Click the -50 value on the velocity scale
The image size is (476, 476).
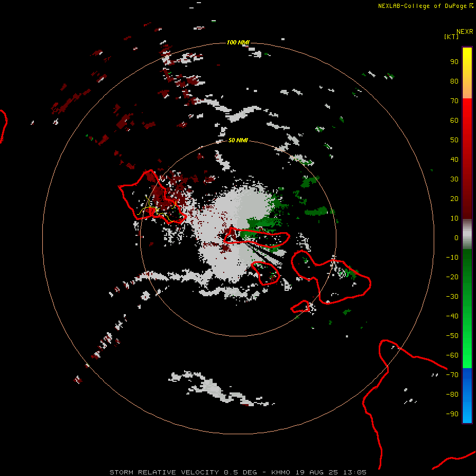[x=452, y=336]
